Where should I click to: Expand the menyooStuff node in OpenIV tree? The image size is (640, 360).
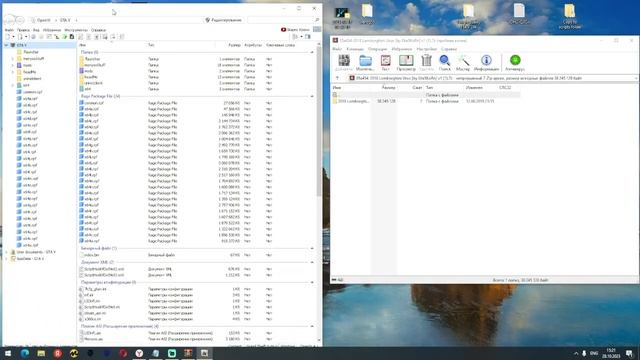pos(13,59)
